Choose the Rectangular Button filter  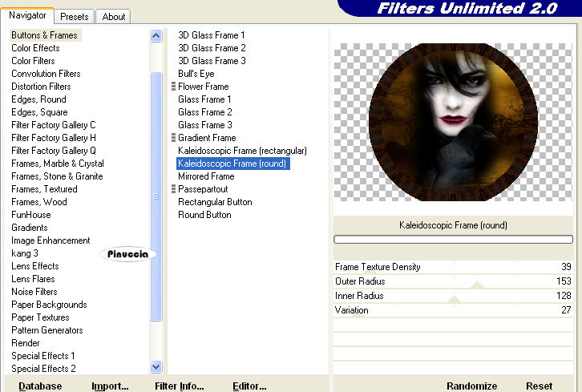[x=216, y=202]
